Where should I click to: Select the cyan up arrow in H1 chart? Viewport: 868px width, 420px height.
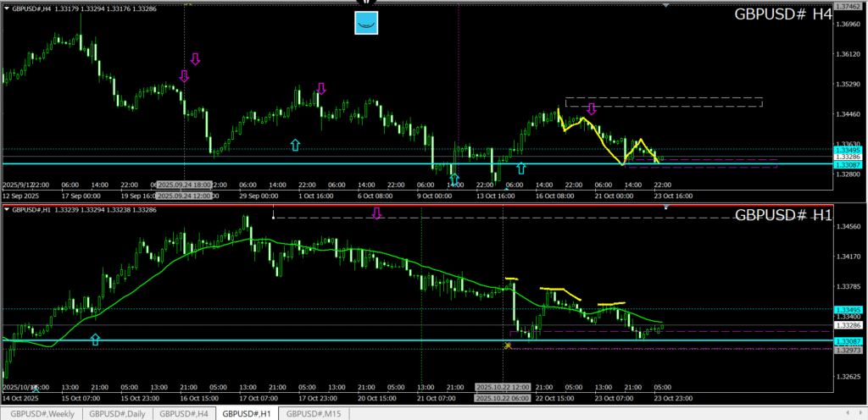point(95,340)
